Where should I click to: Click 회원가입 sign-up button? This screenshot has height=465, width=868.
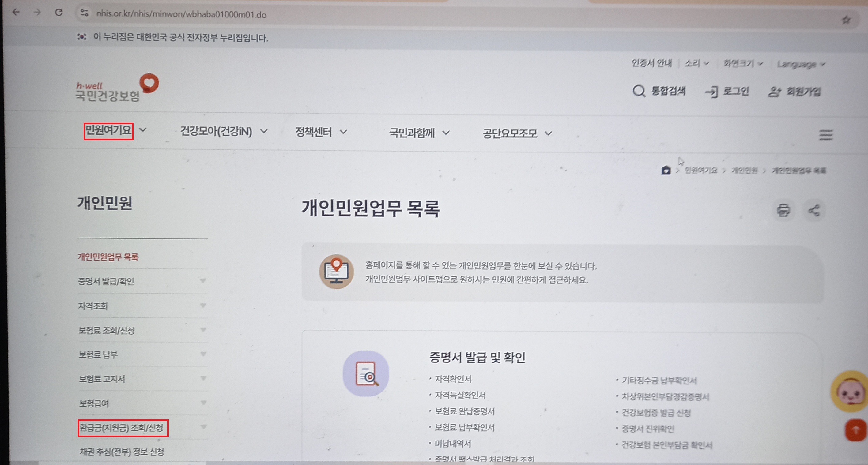pos(794,92)
